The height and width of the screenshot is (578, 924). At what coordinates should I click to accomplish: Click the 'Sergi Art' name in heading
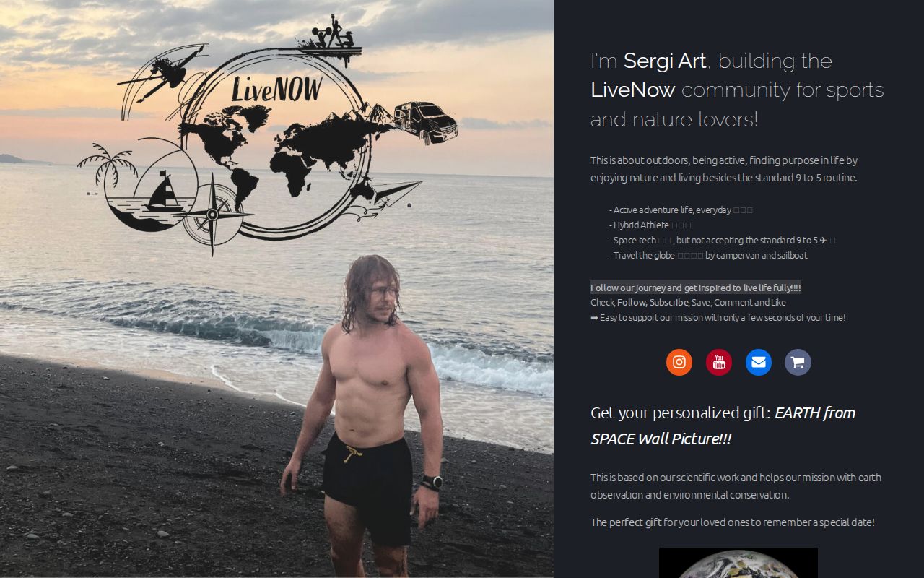click(x=665, y=61)
